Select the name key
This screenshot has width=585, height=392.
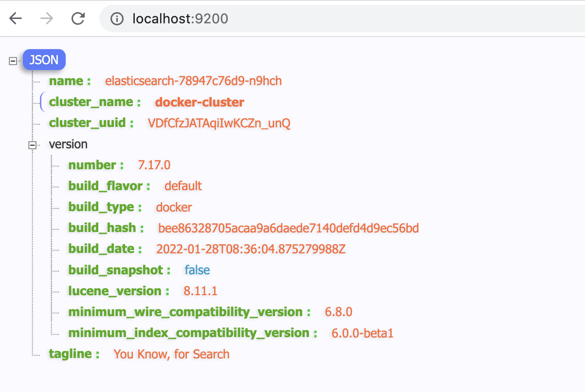coord(67,81)
